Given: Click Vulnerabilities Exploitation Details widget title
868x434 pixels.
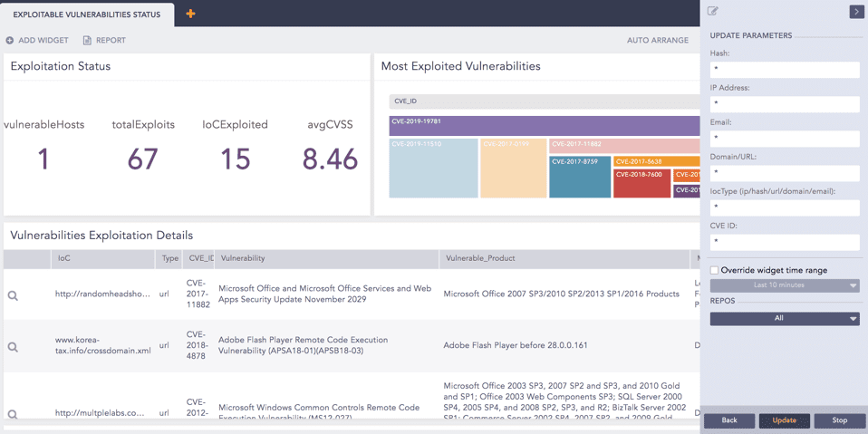Looking at the screenshot, I should [101, 236].
